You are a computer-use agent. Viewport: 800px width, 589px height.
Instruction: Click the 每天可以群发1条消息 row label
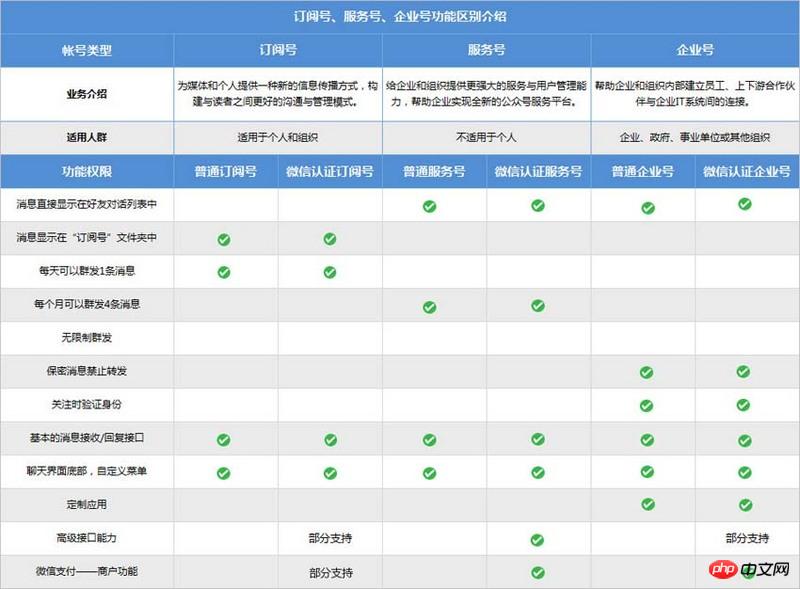pos(87,271)
